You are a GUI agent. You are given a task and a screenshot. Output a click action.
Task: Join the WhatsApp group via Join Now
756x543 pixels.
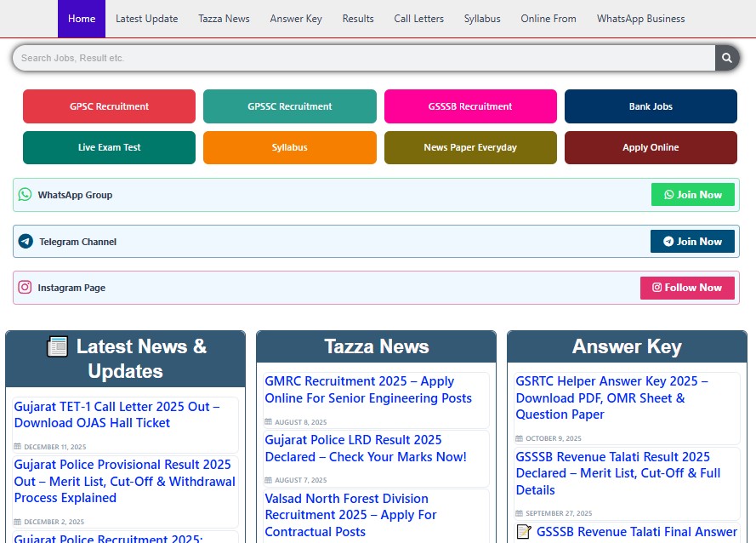point(692,195)
